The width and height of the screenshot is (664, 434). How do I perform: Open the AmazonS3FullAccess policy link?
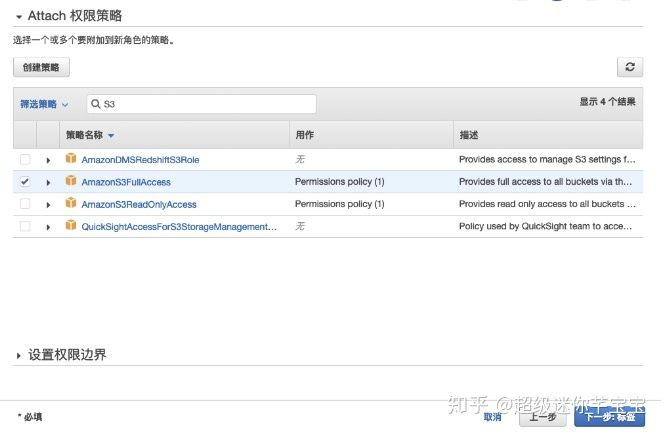[x=126, y=182]
